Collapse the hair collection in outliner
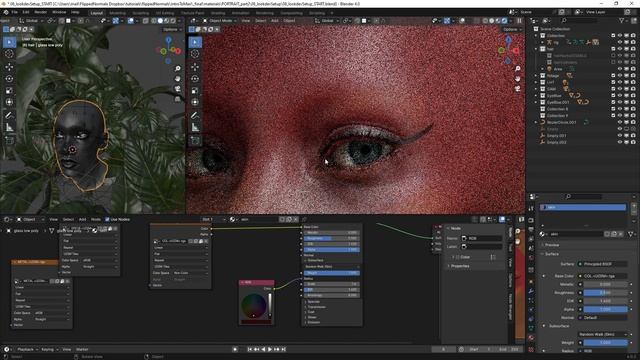The height and width of the screenshot is (360, 640). [536, 49]
